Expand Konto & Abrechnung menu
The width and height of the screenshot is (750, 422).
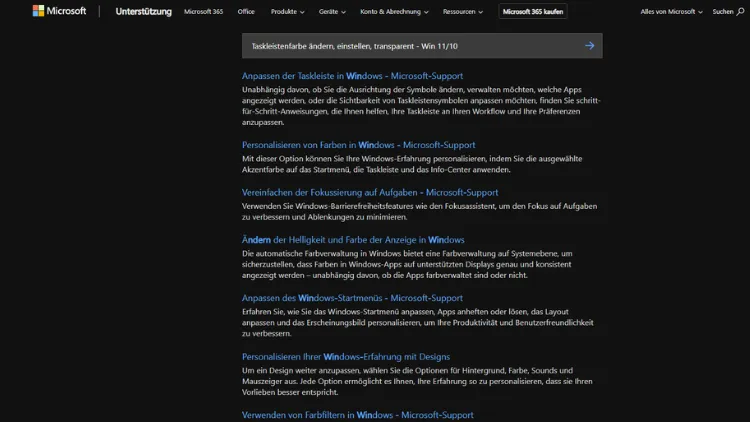tap(394, 11)
